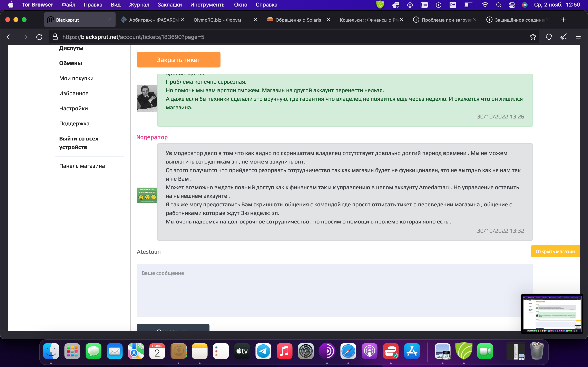Click the bookmark star icon
588x367 pixels.
coord(533,37)
